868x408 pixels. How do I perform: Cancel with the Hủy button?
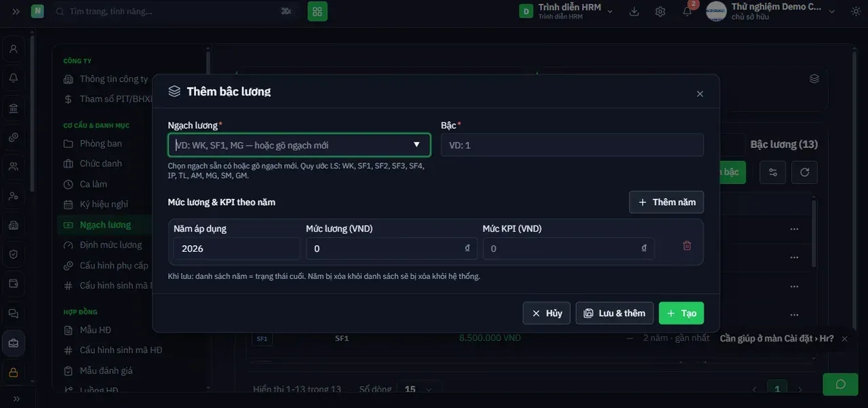click(x=547, y=313)
